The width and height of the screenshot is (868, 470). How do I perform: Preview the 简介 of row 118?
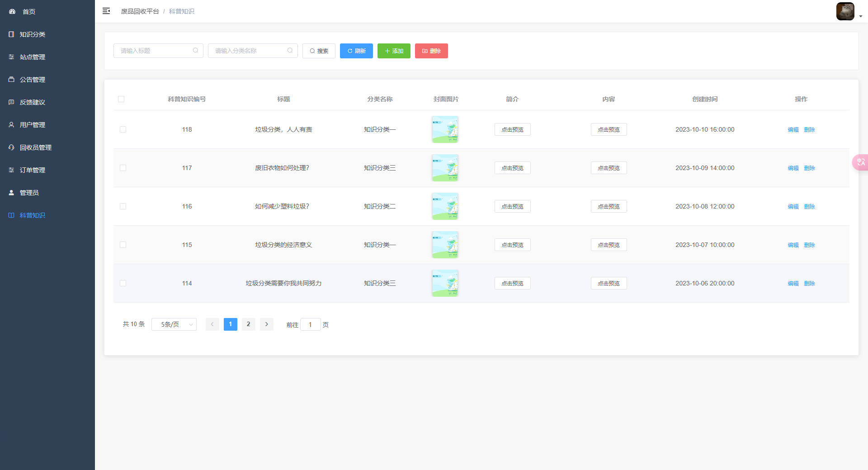pyautogui.click(x=512, y=129)
